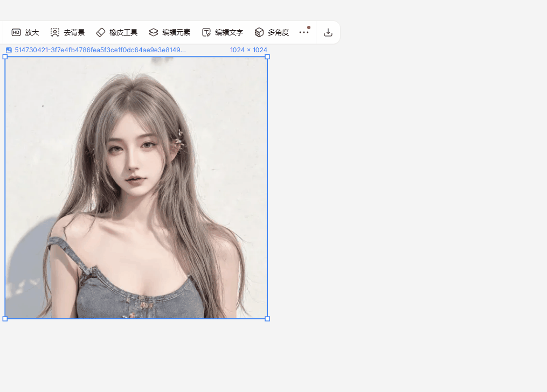Select the portrait image on canvas
The width and height of the screenshot is (547, 392).
(x=136, y=187)
